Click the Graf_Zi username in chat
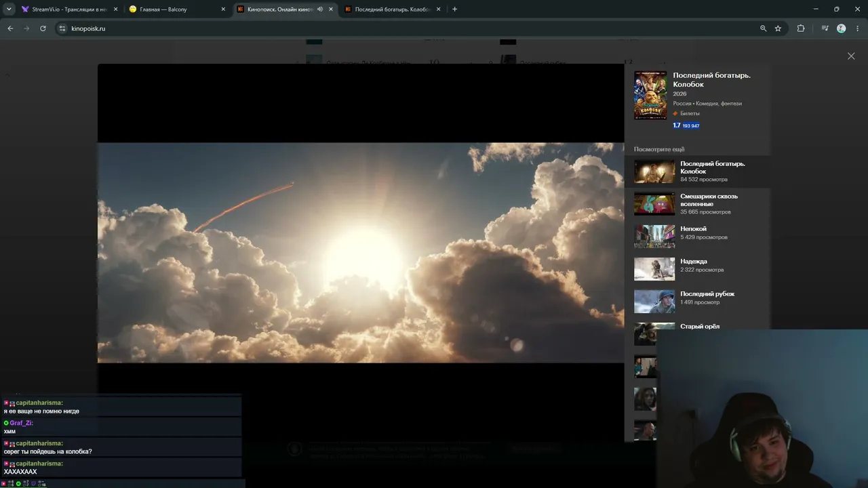 (x=22, y=423)
